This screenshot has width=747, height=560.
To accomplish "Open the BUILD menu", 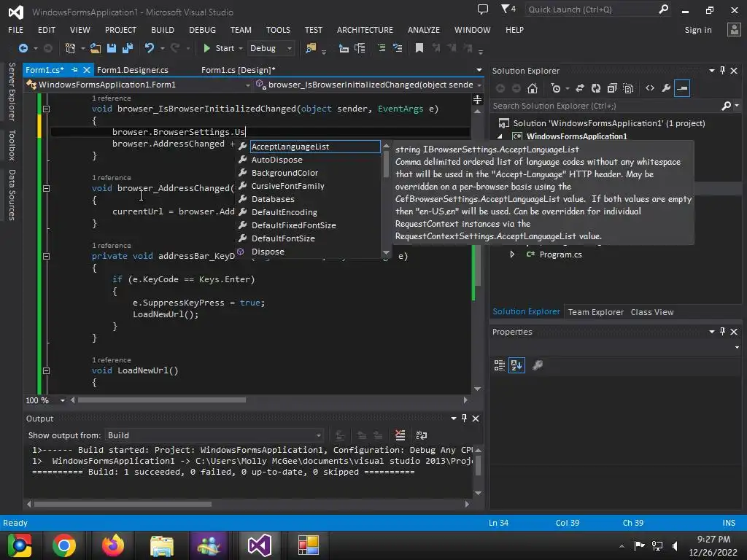I will point(163,30).
